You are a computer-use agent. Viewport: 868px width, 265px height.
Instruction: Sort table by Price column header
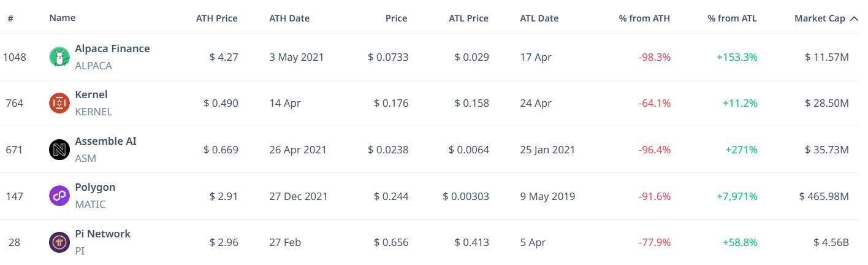[396, 18]
